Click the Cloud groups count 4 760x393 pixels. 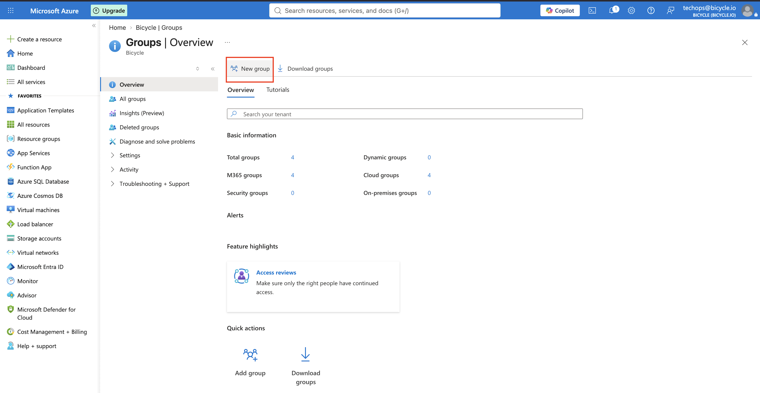tap(429, 175)
